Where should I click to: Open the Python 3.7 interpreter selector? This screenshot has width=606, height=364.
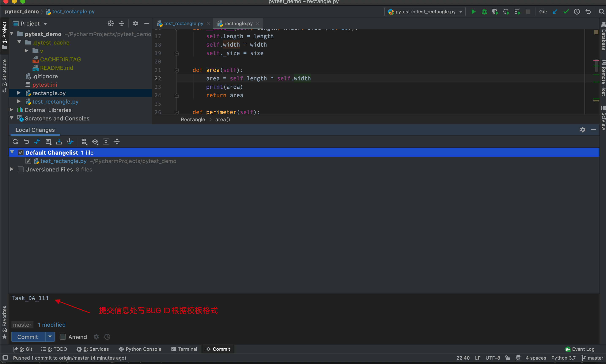point(563,358)
